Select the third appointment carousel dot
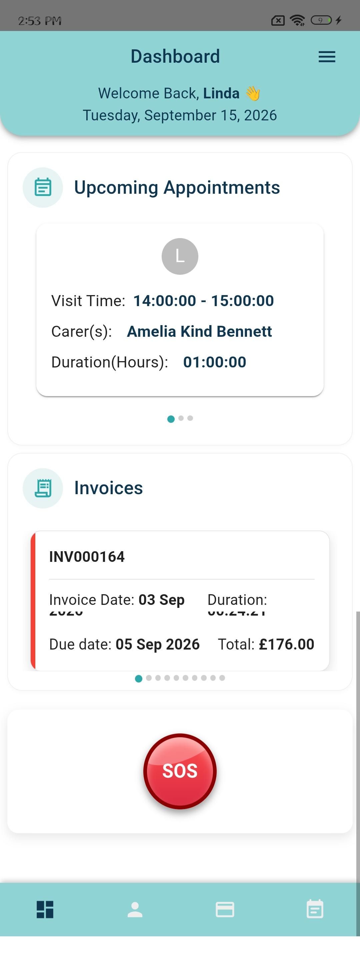This screenshot has height=980, width=360. pyautogui.click(x=190, y=418)
